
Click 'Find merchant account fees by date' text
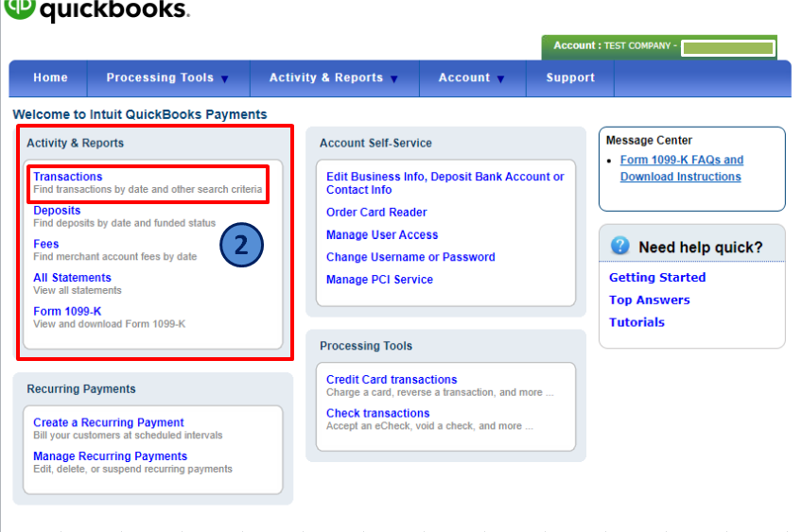click(x=115, y=256)
